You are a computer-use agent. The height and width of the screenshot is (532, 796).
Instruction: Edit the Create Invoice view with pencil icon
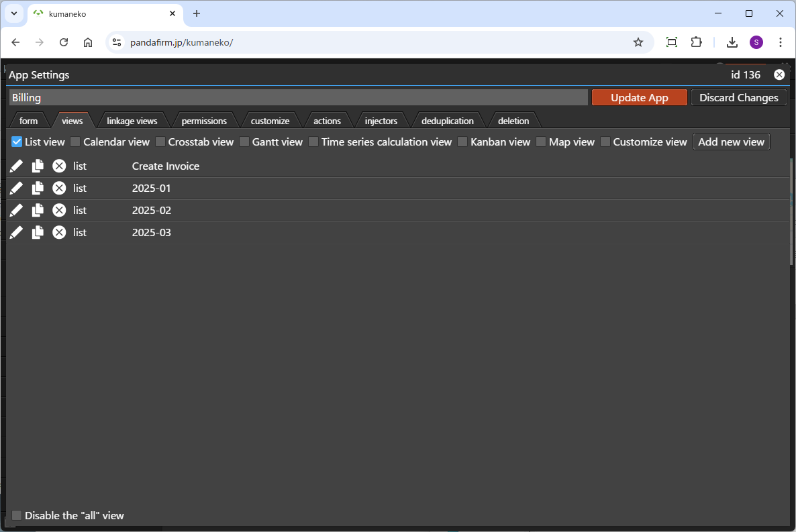click(17, 166)
